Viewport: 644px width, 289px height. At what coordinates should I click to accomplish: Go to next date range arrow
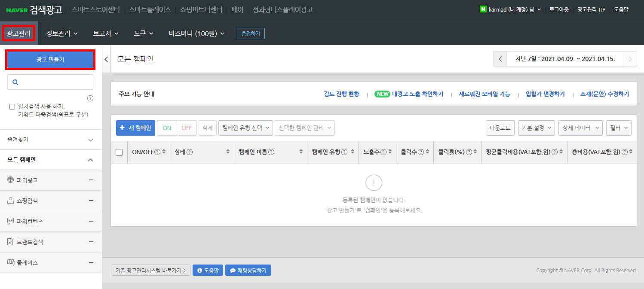630,59
